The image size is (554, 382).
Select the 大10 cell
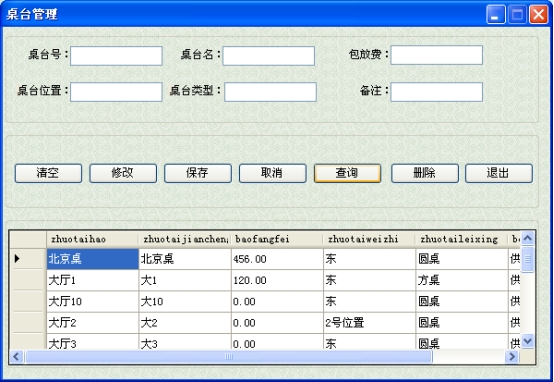pos(185,302)
